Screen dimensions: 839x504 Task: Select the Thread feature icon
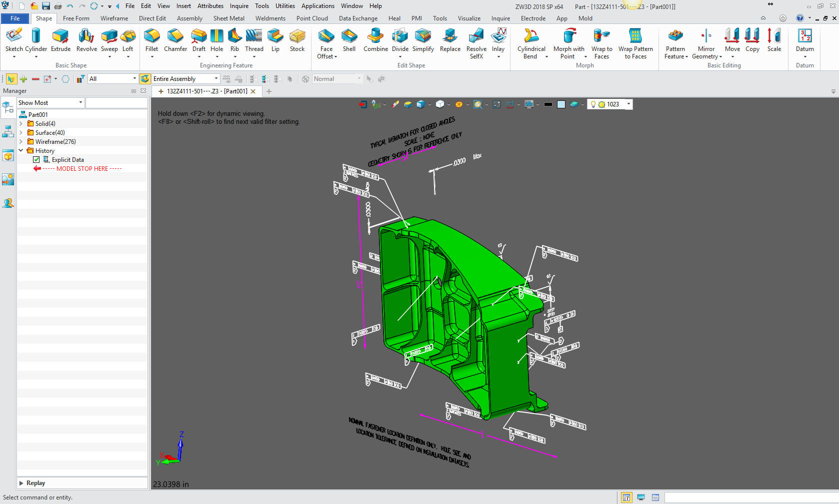pos(254,40)
